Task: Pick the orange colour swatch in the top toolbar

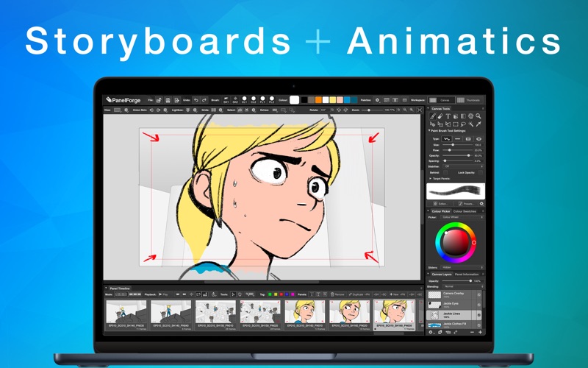Action: [x=318, y=100]
